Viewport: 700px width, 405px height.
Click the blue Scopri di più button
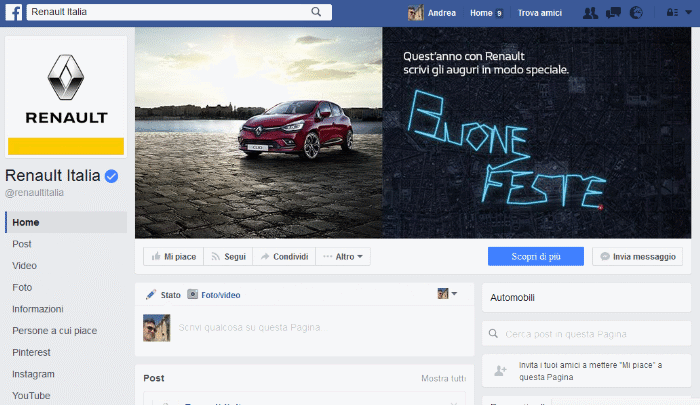click(535, 257)
